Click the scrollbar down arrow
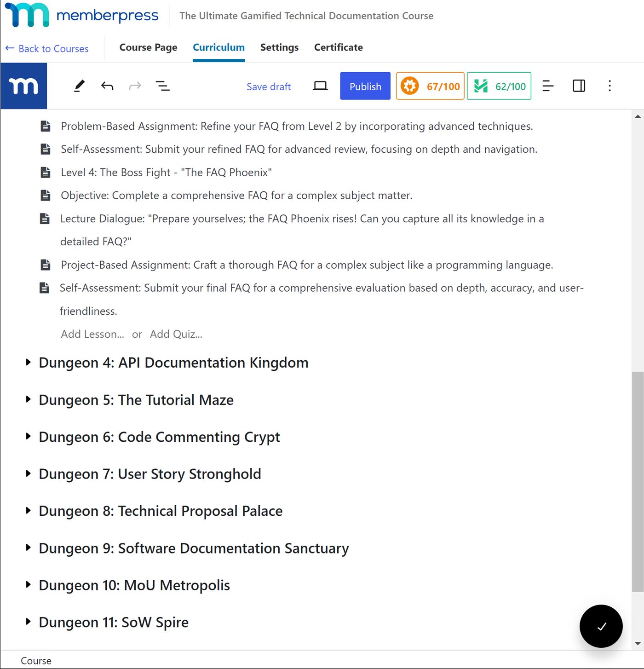 (x=638, y=643)
